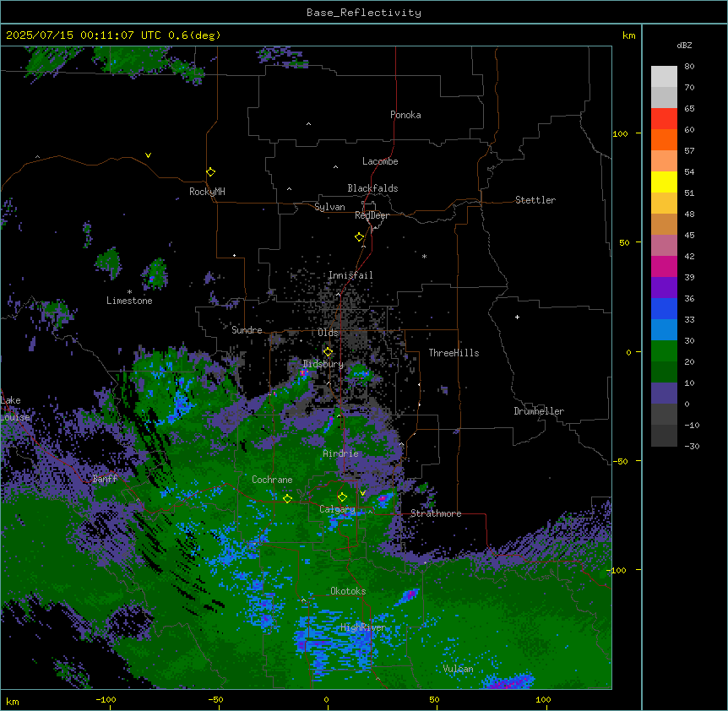Click the 80 value on dBZ scale

click(689, 67)
